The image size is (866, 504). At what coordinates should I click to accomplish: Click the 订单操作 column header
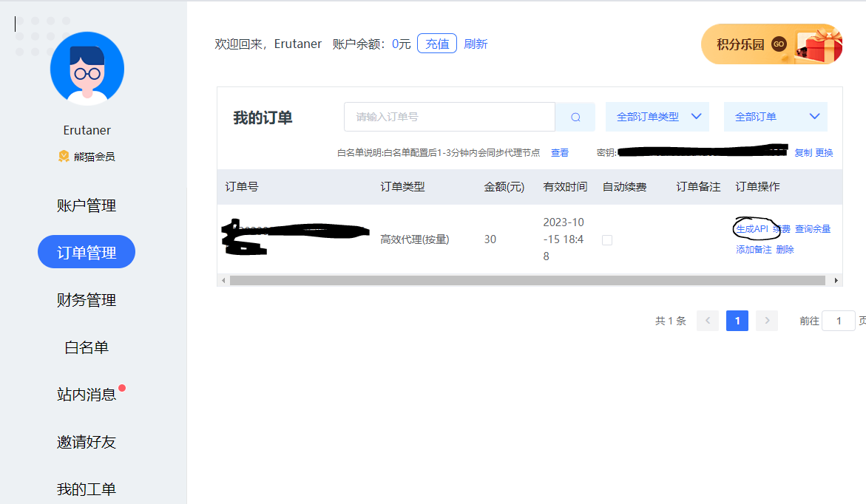758,186
